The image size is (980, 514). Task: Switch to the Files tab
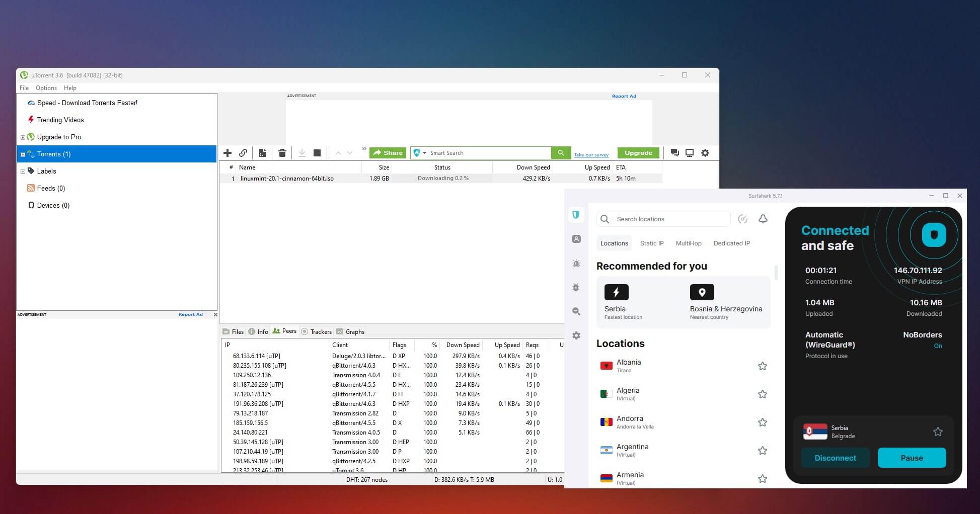point(233,331)
